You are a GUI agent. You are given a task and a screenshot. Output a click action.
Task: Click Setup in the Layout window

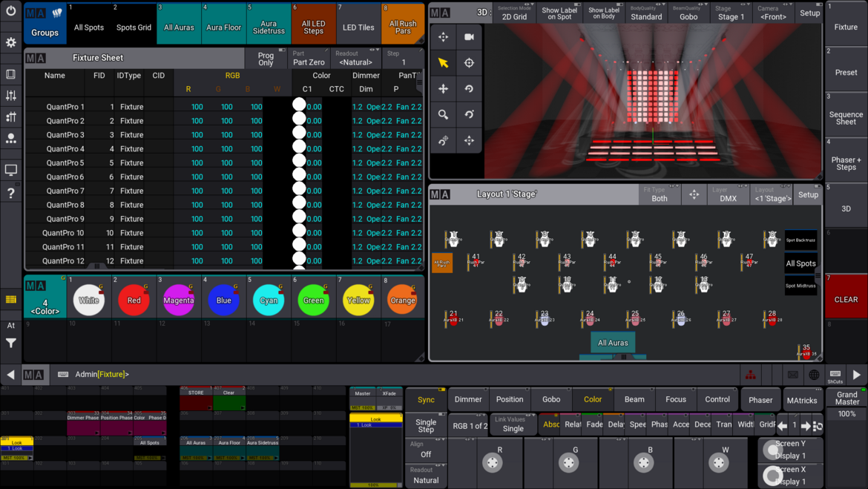[808, 194]
